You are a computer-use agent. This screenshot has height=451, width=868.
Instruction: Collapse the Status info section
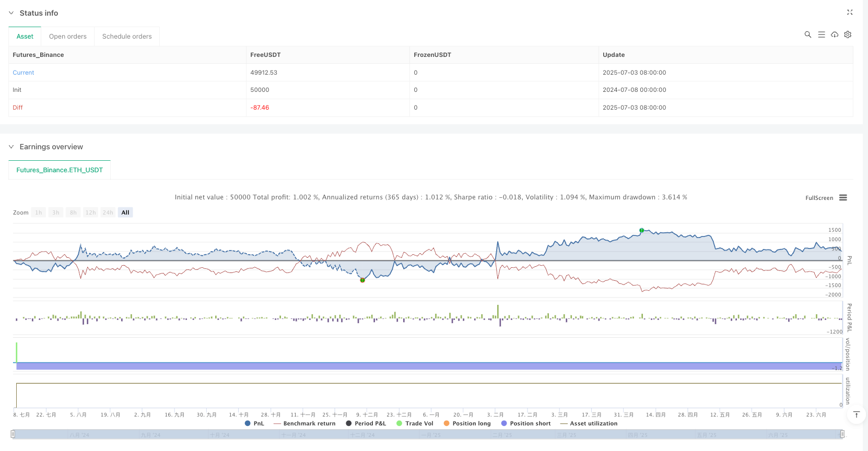(11, 13)
